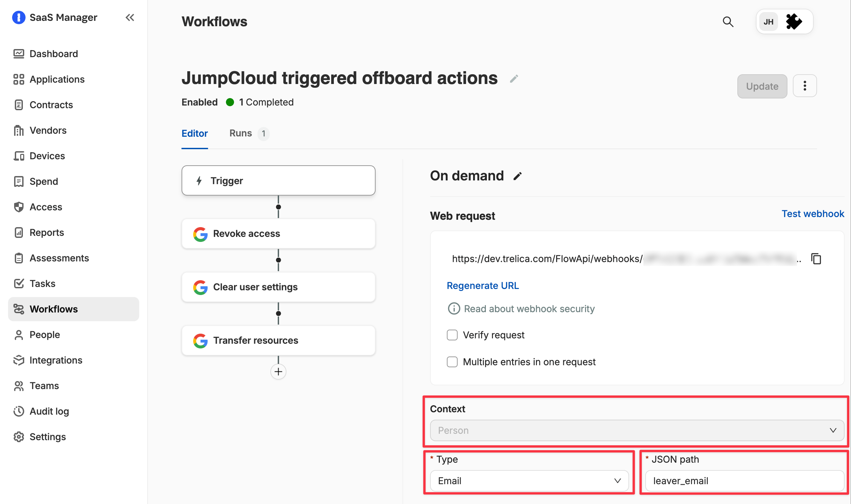Expand the Context Person dropdown
Image resolution: width=851 pixels, height=504 pixels.
tap(637, 430)
